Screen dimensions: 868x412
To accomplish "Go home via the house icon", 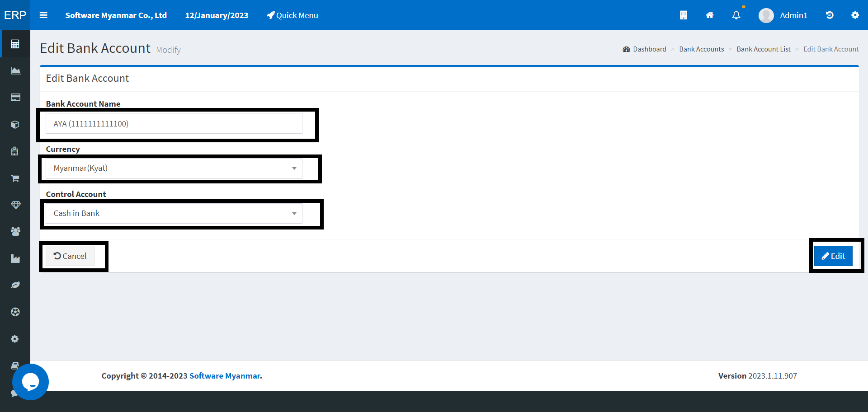I will coord(710,15).
